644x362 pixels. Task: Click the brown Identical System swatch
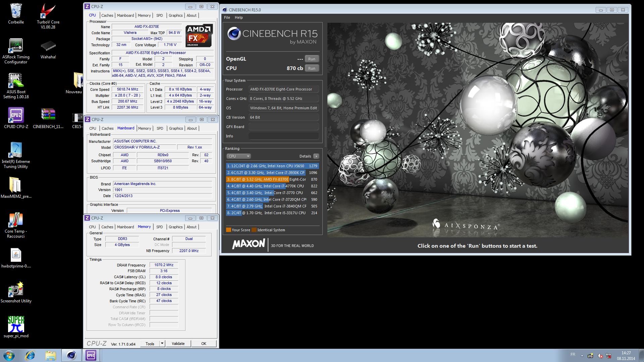tap(254, 230)
